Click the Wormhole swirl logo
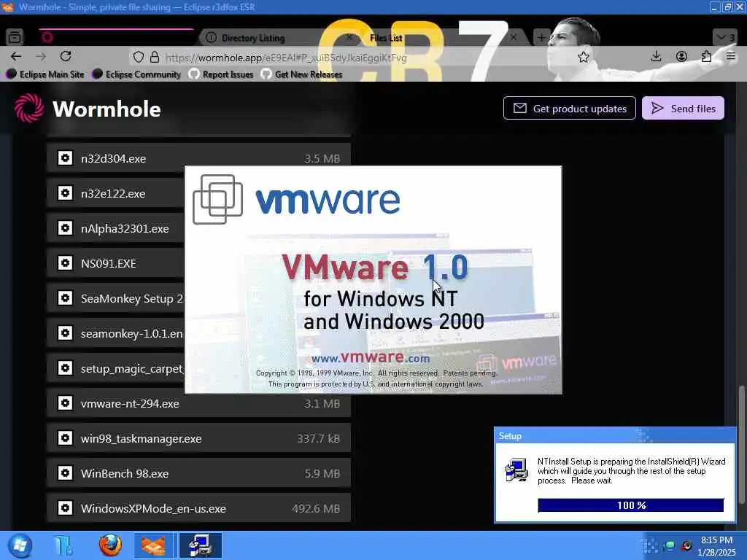Image resolution: width=747 pixels, height=560 pixels. pyautogui.click(x=29, y=108)
